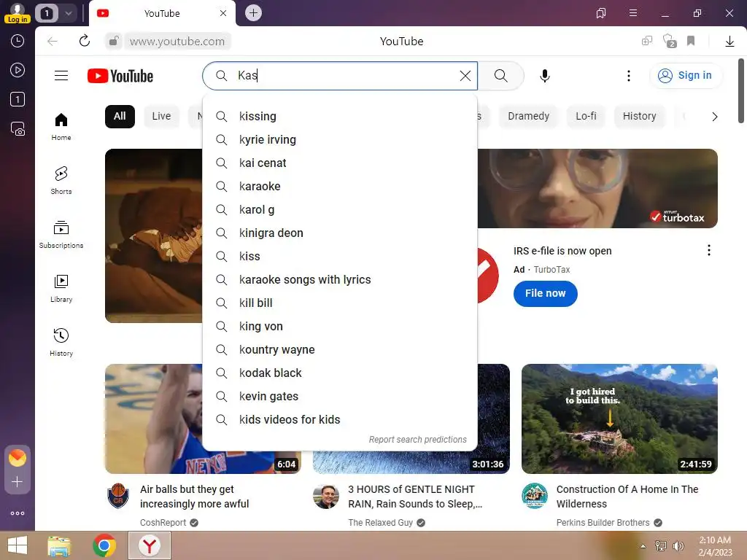Screen dimensions: 747x560
Task: Open the tab counter icon in side panel
Action: (18, 99)
